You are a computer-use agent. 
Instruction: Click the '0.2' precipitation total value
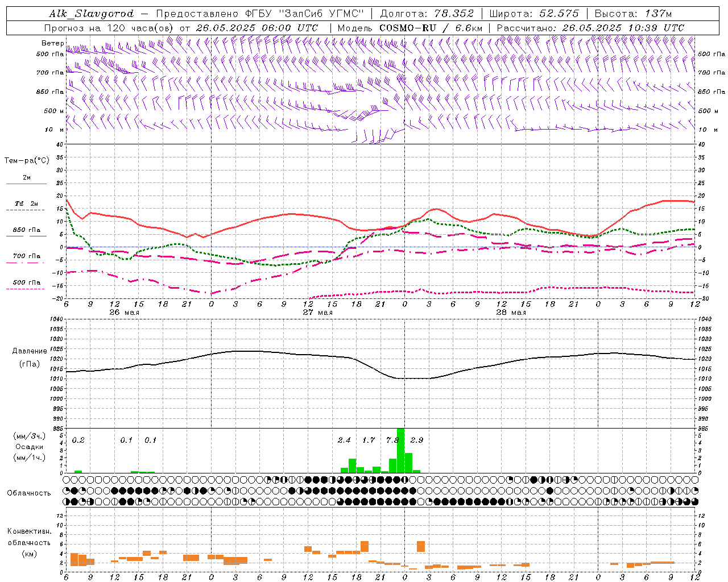(x=78, y=440)
